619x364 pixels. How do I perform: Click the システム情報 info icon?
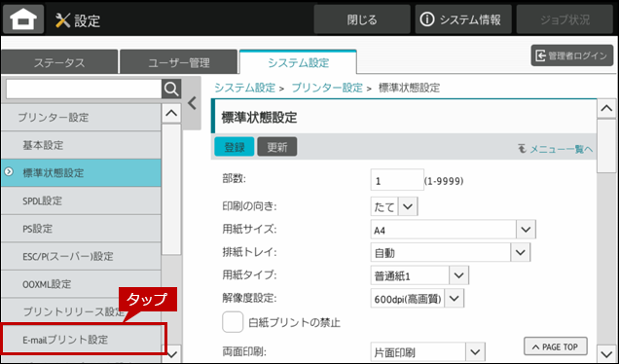(x=426, y=19)
